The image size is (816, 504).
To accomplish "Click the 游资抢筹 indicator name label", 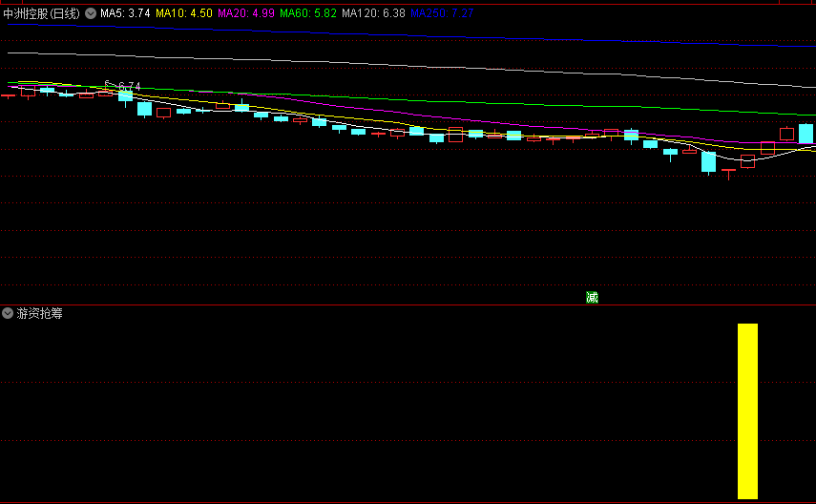I will point(39,313).
